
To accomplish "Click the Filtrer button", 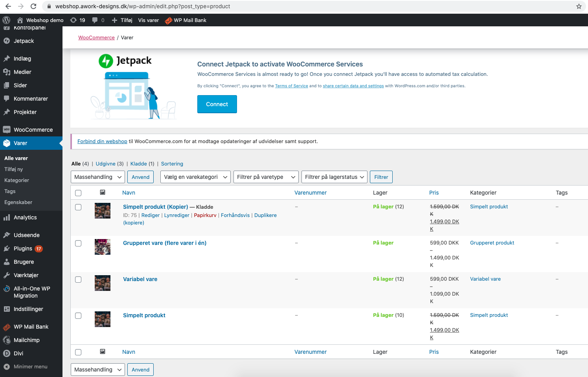I will pos(381,177).
